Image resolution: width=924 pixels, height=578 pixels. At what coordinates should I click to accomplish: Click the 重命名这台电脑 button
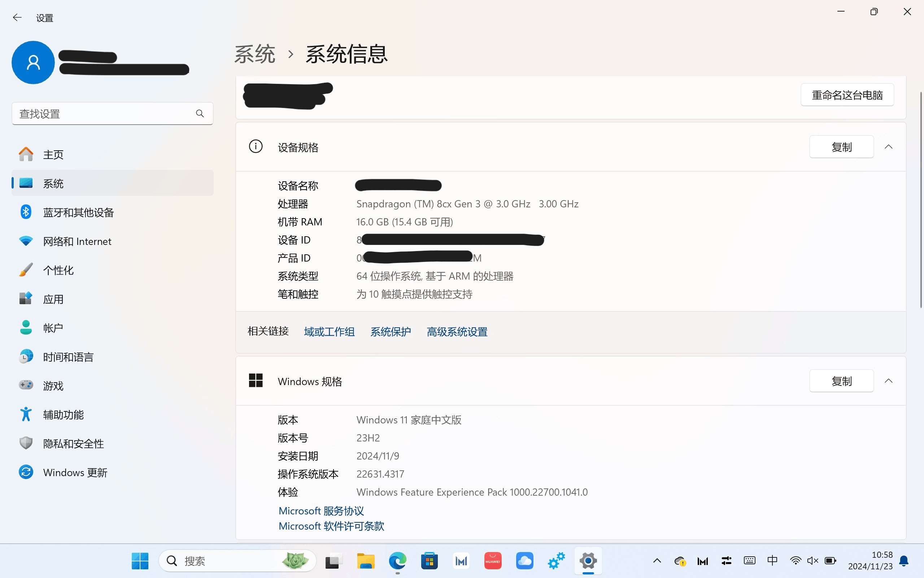tap(847, 95)
